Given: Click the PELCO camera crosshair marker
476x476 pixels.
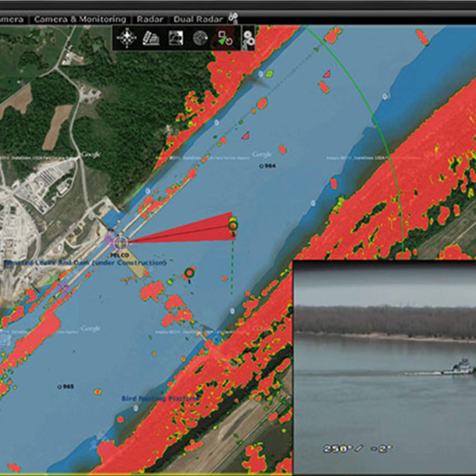Looking at the screenshot, I should pyautogui.click(x=121, y=243).
